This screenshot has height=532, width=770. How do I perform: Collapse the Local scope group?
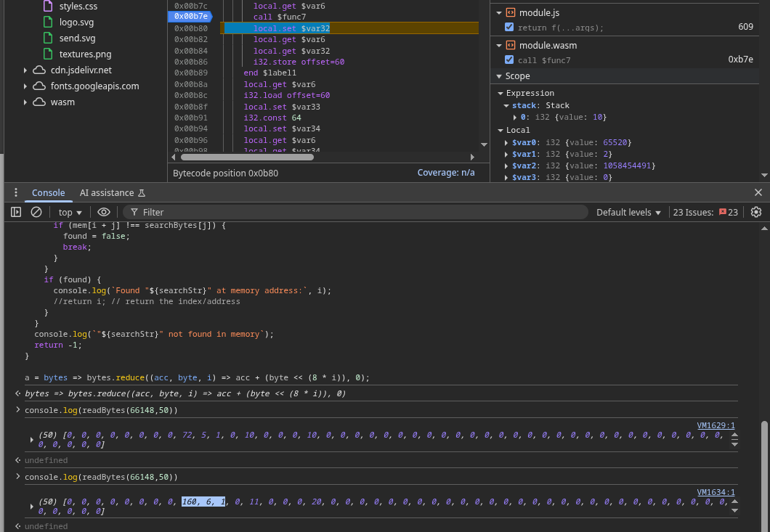click(x=500, y=131)
